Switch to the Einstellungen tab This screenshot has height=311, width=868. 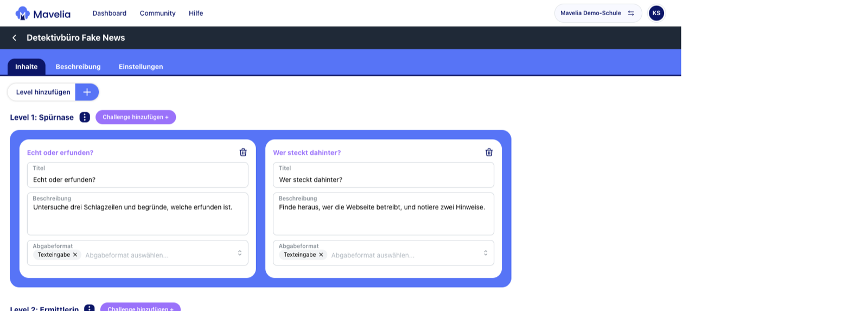click(141, 67)
